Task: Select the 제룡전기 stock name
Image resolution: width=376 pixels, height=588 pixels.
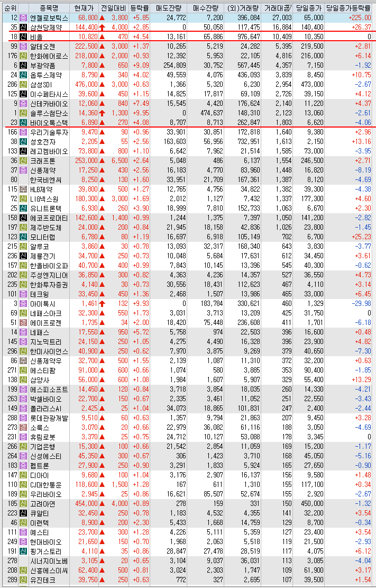Action: click(42, 256)
